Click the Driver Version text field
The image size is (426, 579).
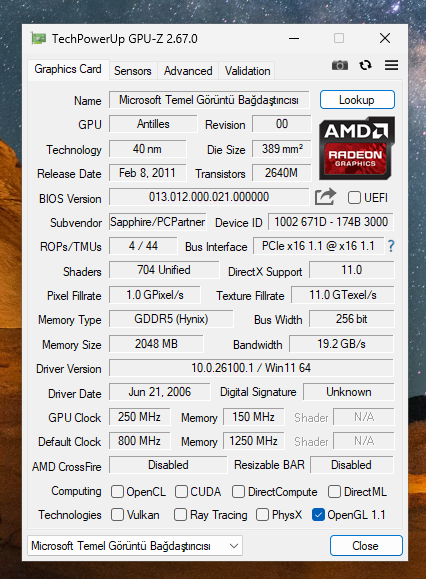click(251, 368)
